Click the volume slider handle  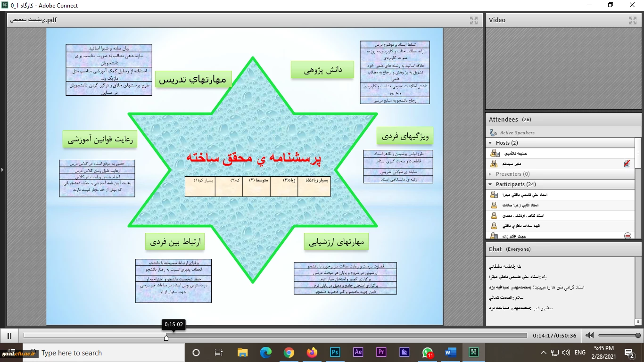638,336
